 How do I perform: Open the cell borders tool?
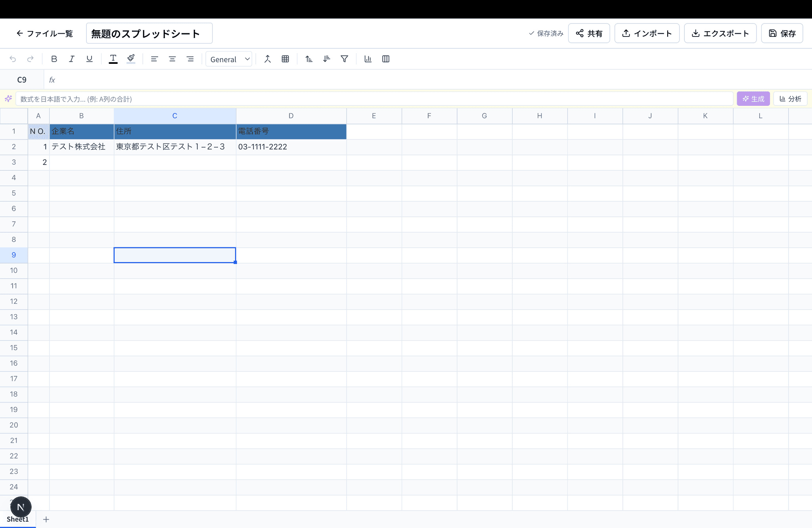click(285, 59)
